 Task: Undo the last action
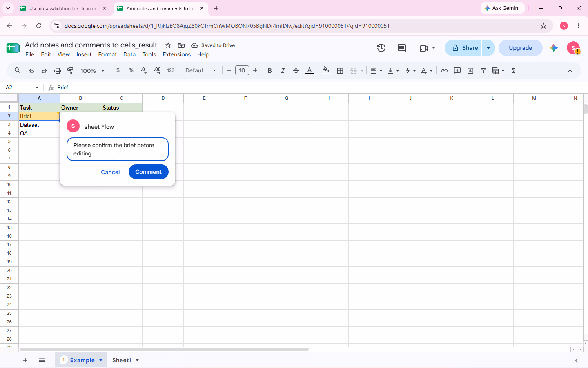(x=31, y=71)
